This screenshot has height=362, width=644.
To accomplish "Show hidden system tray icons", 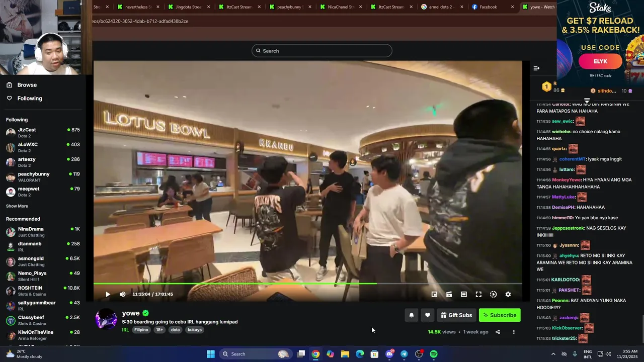I will click(x=553, y=354).
